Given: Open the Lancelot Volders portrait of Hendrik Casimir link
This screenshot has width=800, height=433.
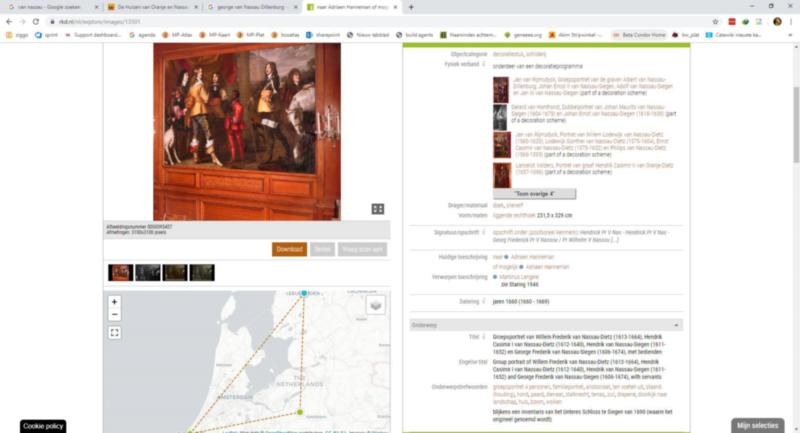Looking at the screenshot, I should 594,168.
